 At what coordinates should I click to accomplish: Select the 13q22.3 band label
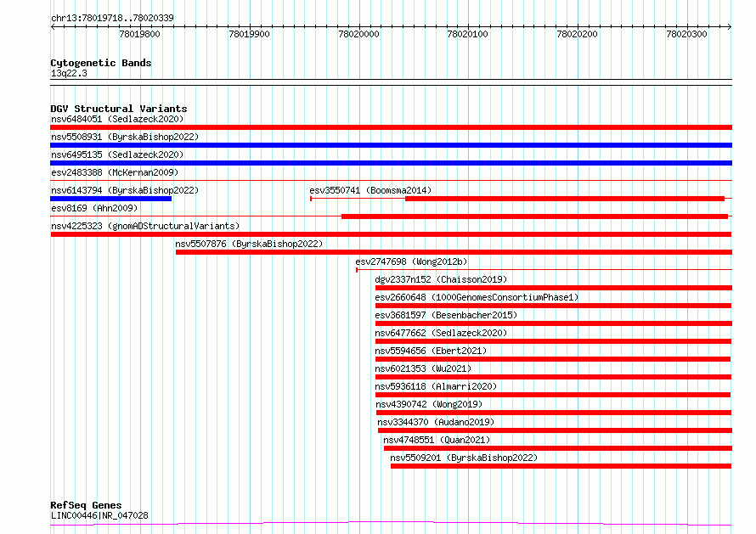[69, 73]
